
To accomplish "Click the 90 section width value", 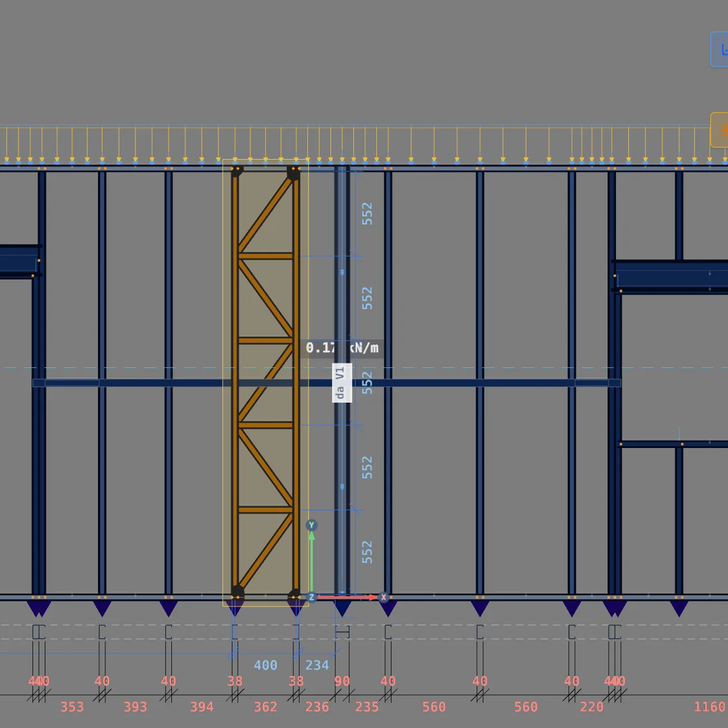I will coord(342,682).
